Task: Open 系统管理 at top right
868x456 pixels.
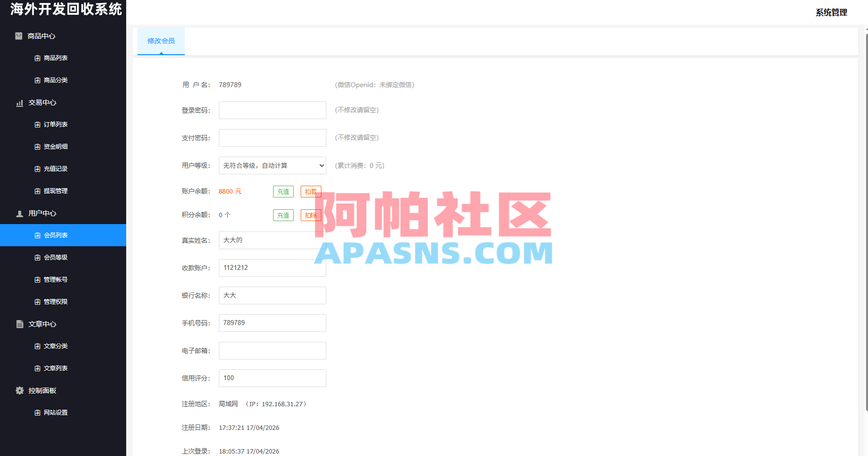Action: 831,13
